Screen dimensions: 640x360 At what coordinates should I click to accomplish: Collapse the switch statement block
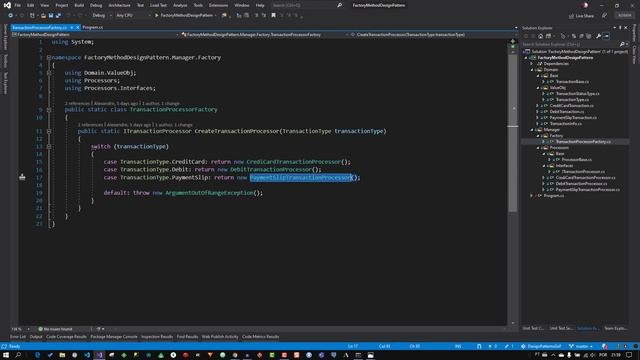[49, 147]
